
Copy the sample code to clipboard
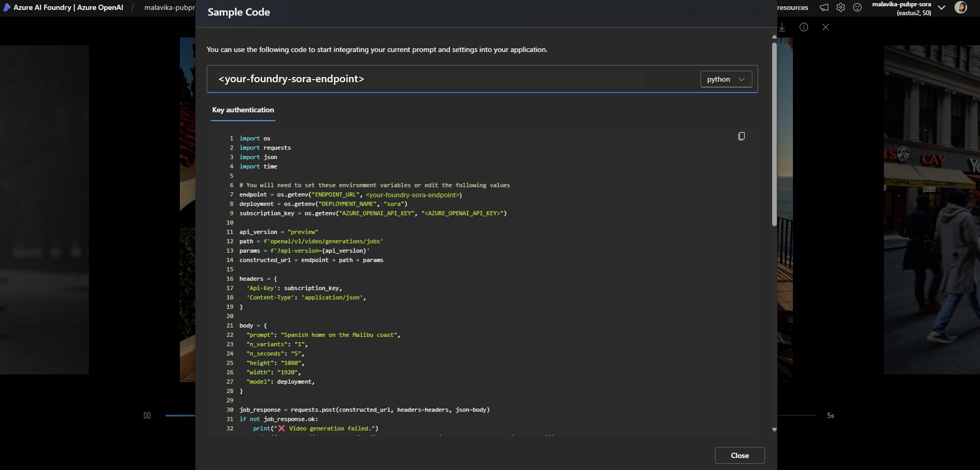741,136
